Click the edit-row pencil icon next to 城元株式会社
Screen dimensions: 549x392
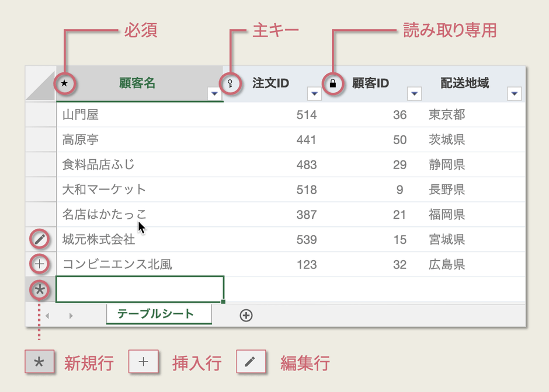click(x=39, y=238)
